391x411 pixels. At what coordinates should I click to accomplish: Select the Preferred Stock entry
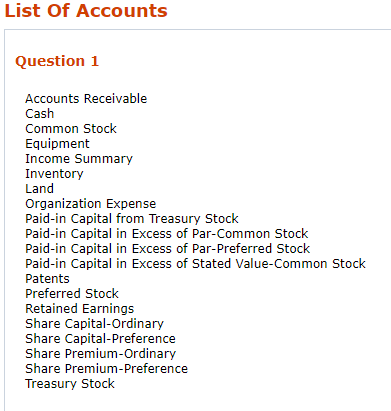click(x=72, y=294)
